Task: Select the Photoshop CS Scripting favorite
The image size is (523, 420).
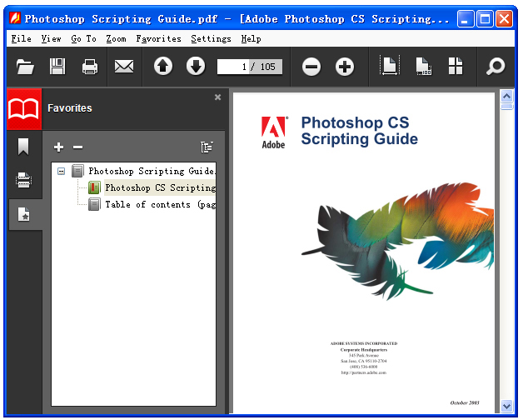Action: coord(160,187)
